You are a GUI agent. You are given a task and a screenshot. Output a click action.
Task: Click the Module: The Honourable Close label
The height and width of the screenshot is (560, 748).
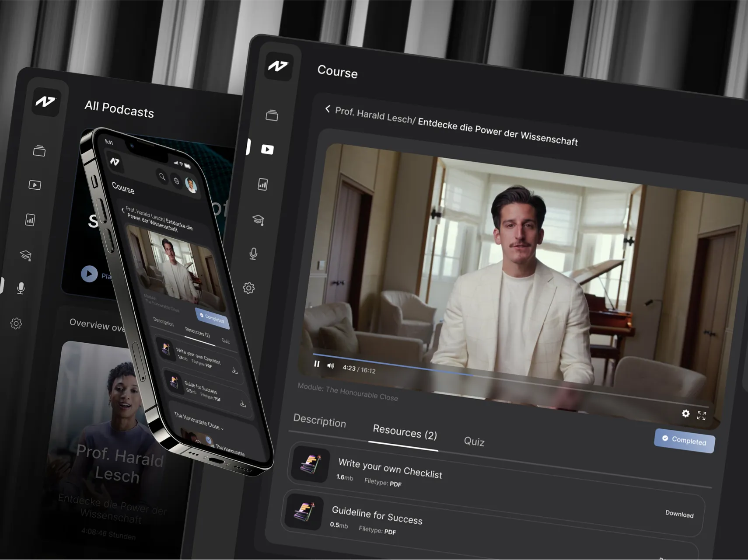click(348, 392)
